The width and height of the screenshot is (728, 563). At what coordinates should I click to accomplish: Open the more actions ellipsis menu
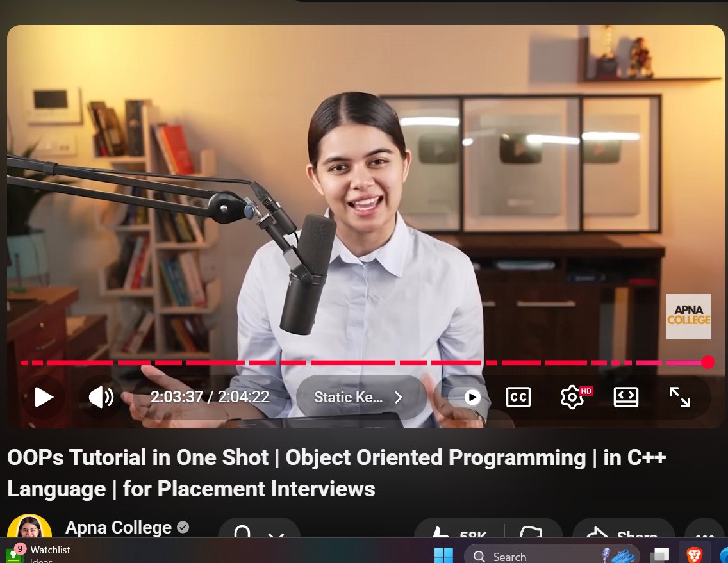click(705, 530)
